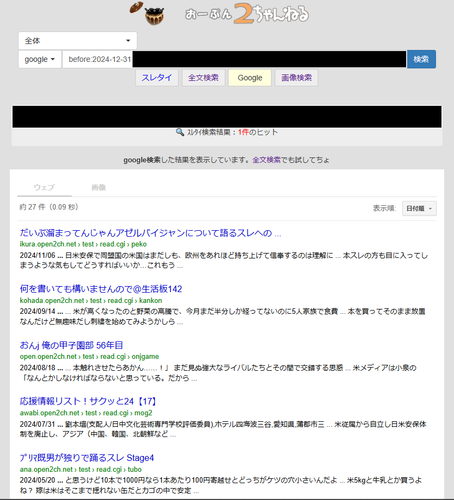Image resolution: width=454 pixels, height=500 pixels.
Task: Click the Open 2channel logo text
Action: click(x=247, y=14)
